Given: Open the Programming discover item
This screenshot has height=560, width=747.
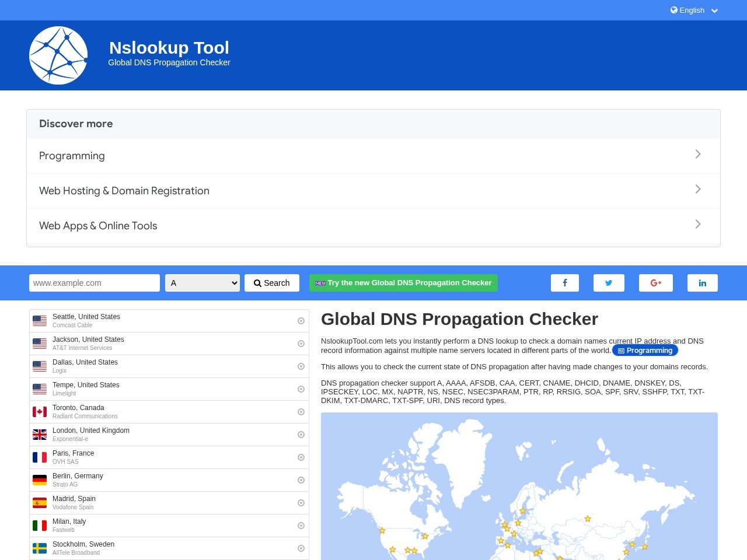Looking at the screenshot, I should (373, 156).
